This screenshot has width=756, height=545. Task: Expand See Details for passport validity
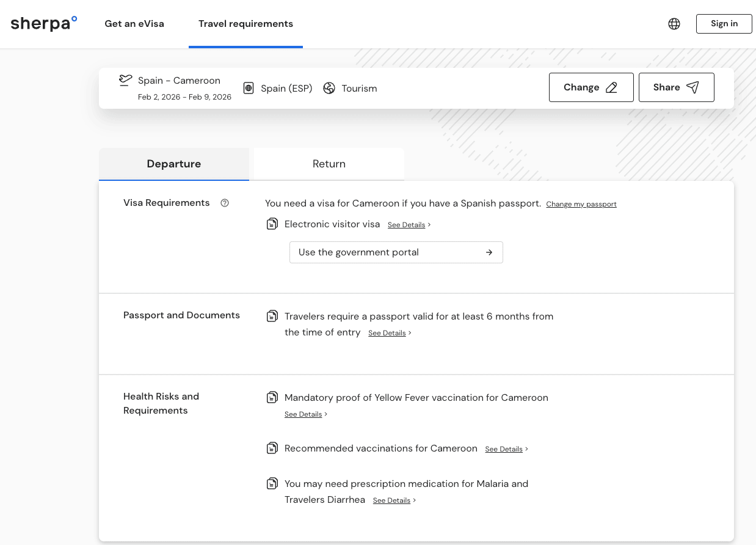click(389, 333)
